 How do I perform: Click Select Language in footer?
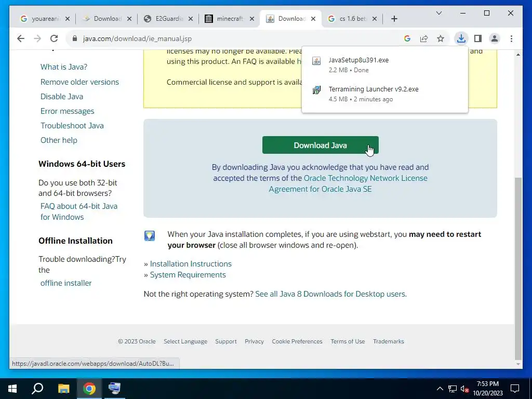click(x=185, y=342)
